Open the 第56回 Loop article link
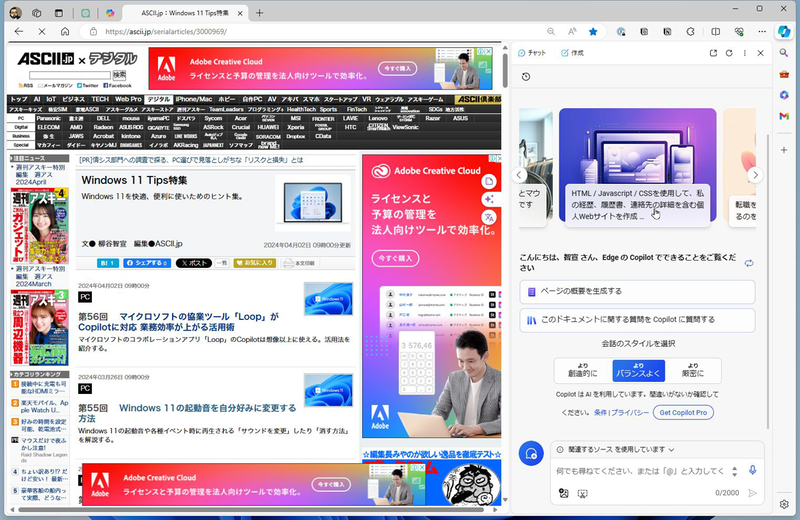800x520 pixels. pyautogui.click(x=179, y=321)
